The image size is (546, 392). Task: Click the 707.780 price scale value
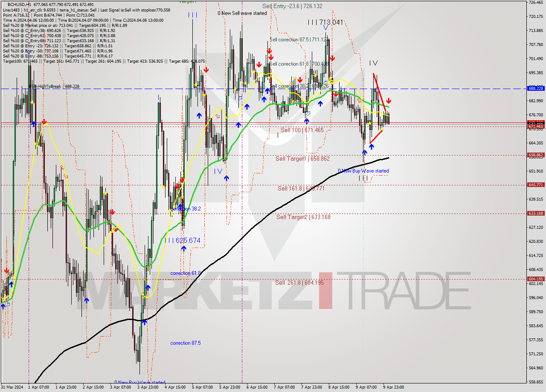tap(536, 45)
